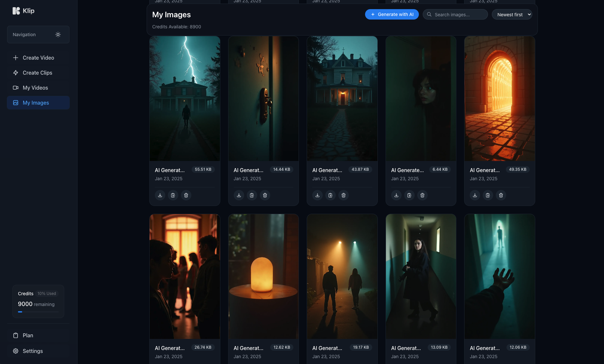The width and height of the screenshot is (604, 364).
Task: Click the clipboard icon beside Plan
Action: (x=16, y=335)
